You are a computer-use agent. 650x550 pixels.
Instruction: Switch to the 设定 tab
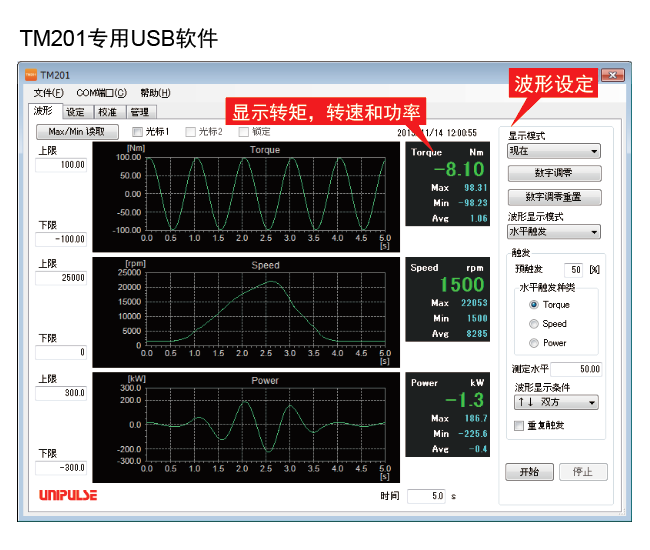(75, 112)
